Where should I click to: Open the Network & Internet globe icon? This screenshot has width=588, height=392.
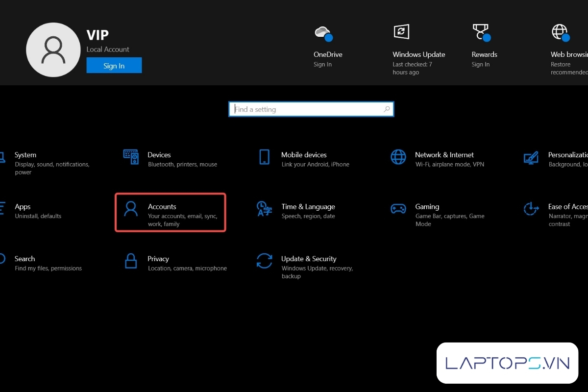coord(398,157)
